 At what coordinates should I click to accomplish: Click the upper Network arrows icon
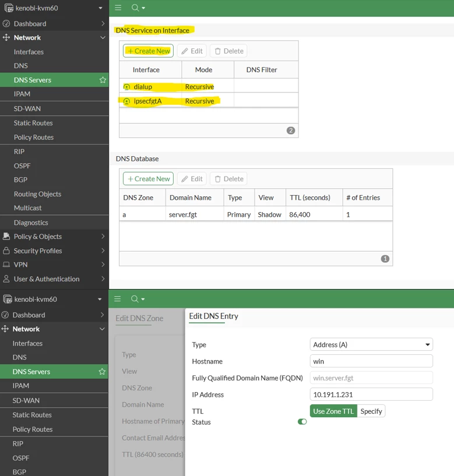tap(6, 38)
